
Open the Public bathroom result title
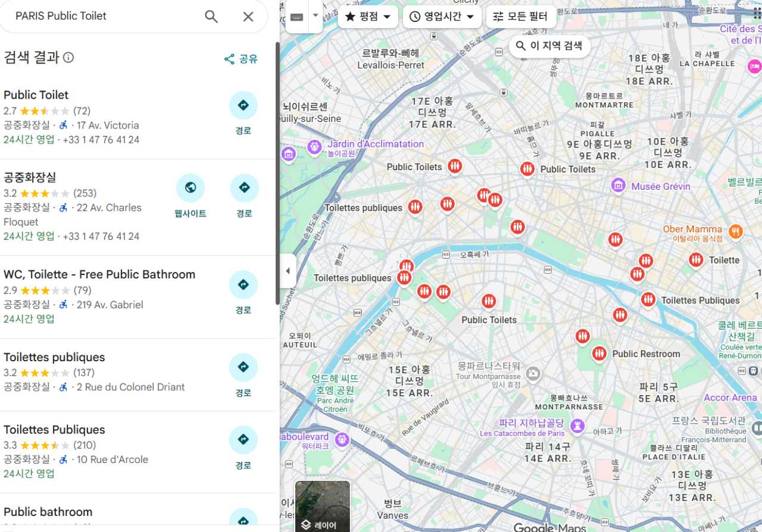48,512
